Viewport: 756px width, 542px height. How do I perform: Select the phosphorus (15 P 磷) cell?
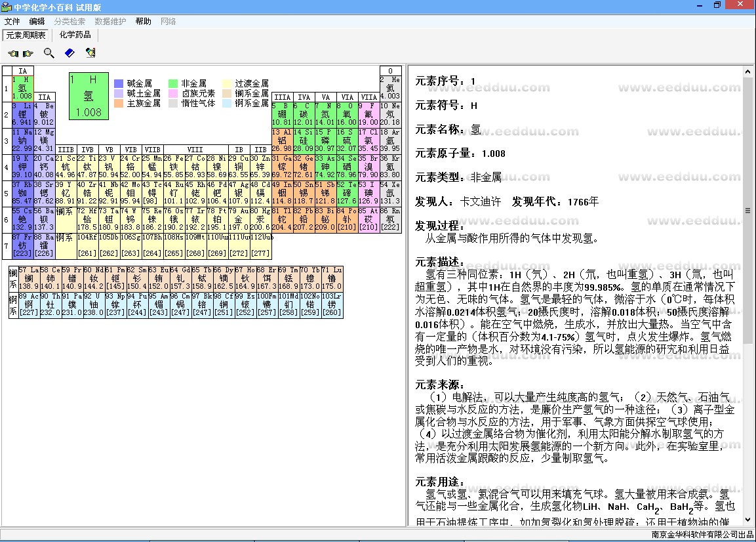(x=325, y=140)
